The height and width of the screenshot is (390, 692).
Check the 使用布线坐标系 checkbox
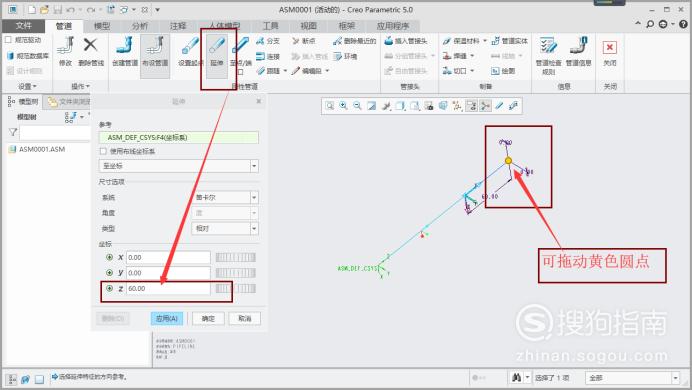[103, 151]
